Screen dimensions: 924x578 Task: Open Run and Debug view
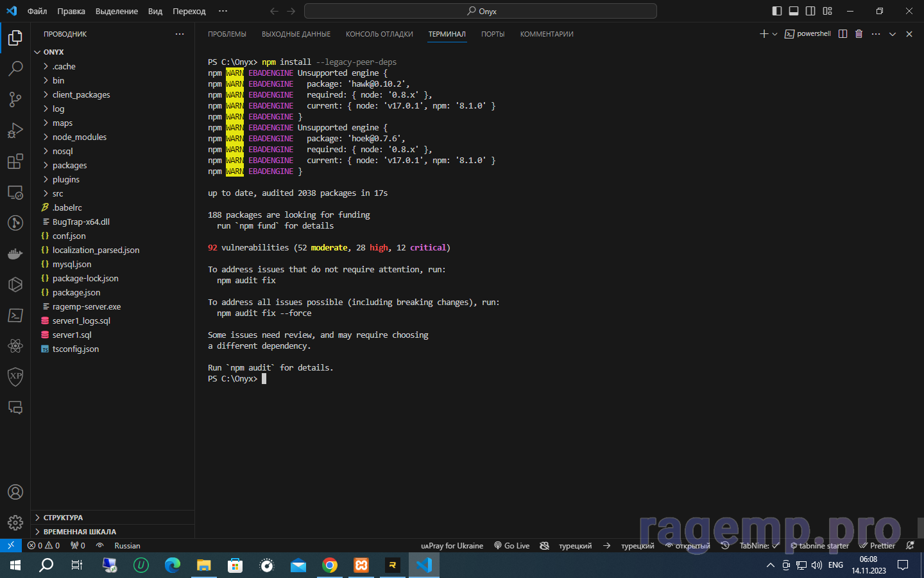pyautogui.click(x=15, y=130)
